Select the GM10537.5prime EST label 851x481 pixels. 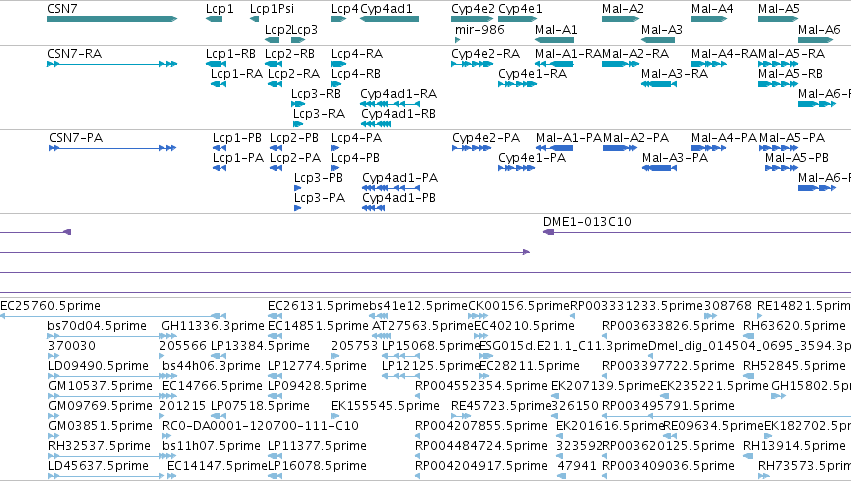pyautogui.click(x=100, y=387)
